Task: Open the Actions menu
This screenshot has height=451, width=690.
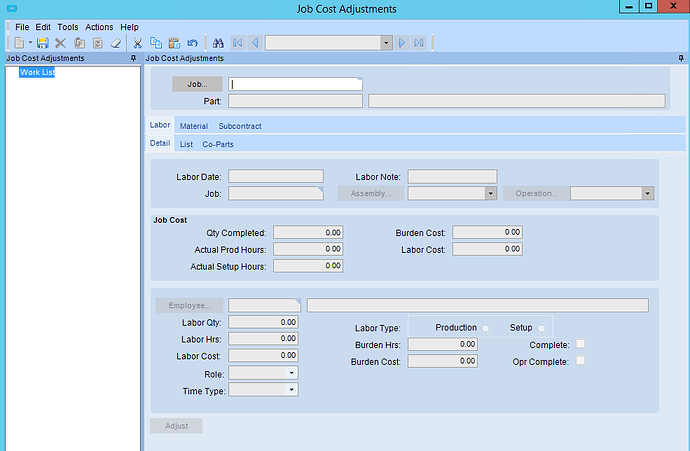Action: point(99,27)
